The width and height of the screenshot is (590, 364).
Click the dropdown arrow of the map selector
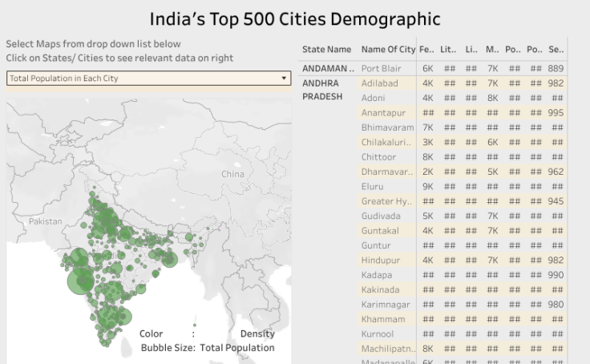coord(284,79)
